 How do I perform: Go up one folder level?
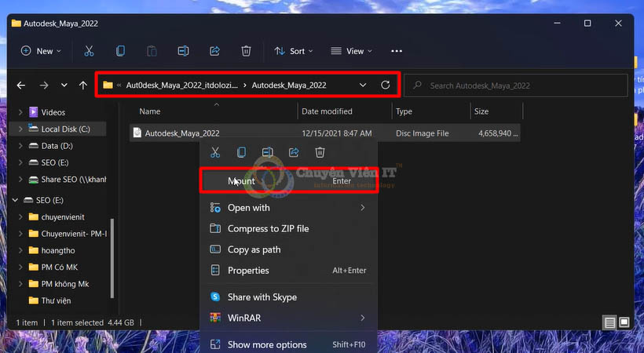click(84, 85)
